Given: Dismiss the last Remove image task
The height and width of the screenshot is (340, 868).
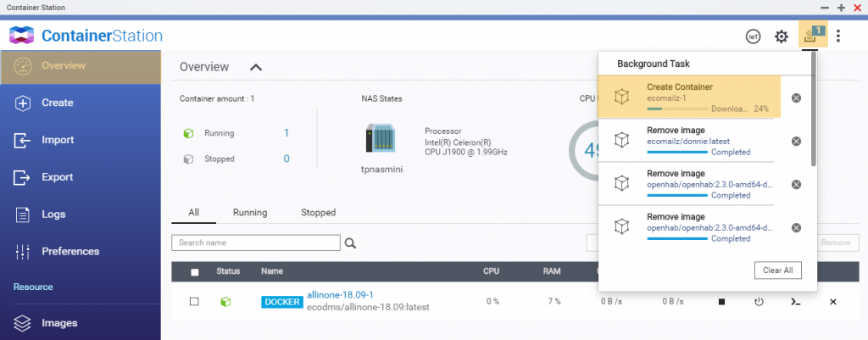Looking at the screenshot, I should [796, 227].
